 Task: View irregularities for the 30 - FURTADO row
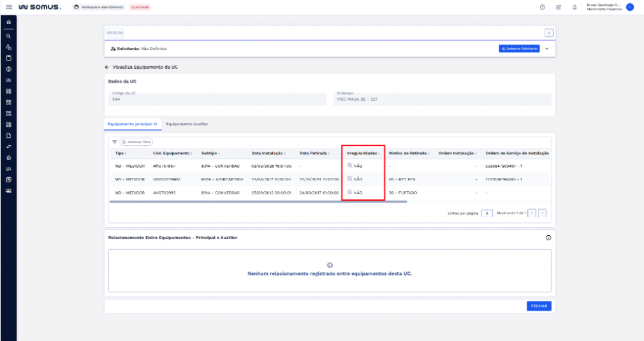coord(350,192)
